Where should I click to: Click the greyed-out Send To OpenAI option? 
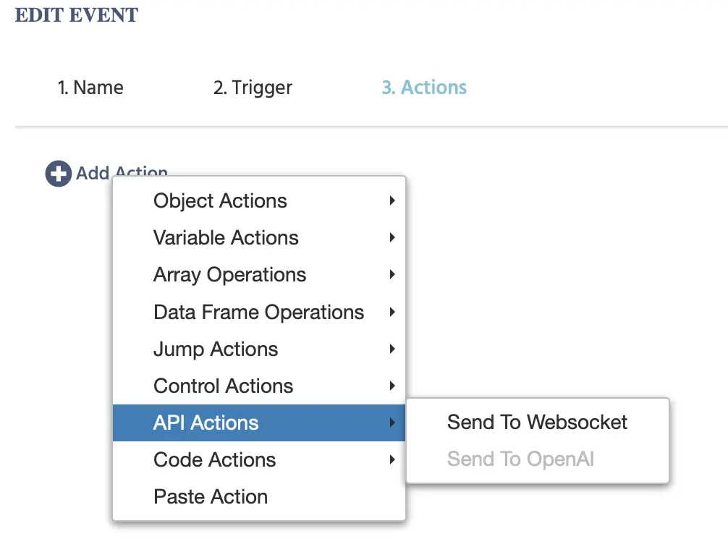tap(520, 459)
